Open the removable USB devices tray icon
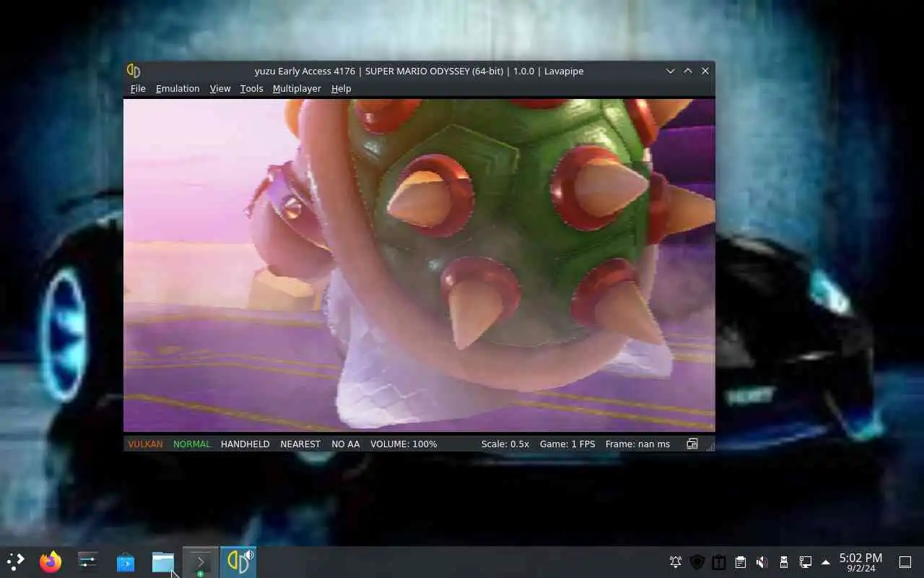 (784, 562)
